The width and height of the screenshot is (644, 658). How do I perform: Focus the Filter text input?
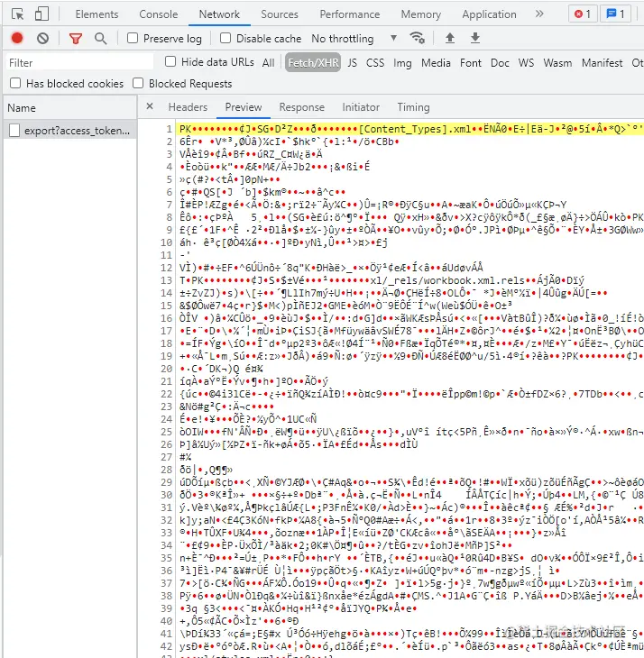[79, 62]
